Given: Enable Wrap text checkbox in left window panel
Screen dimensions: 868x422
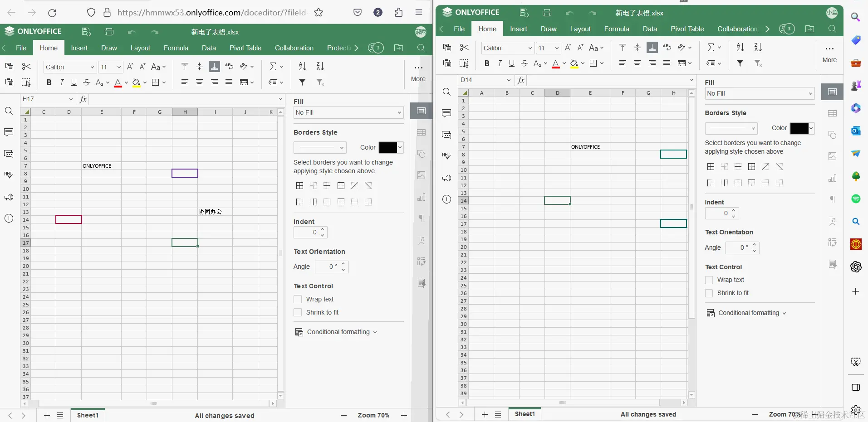Looking at the screenshot, I should click(298, 299).
